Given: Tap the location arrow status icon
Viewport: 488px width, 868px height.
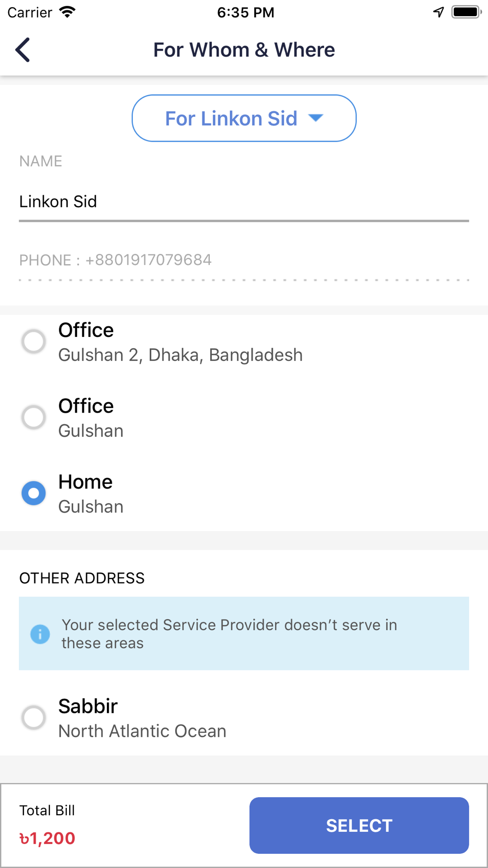Looking at the screenshot, I should click(438, 12).
